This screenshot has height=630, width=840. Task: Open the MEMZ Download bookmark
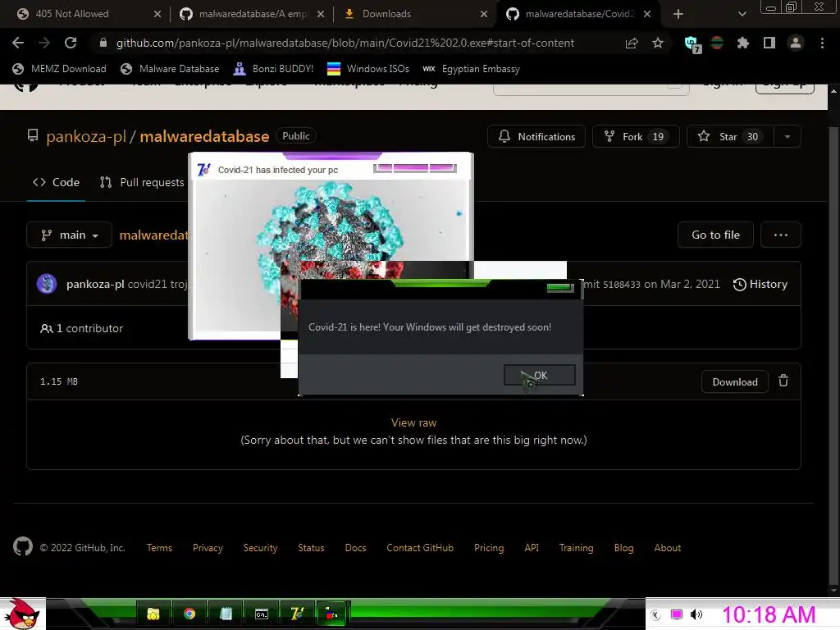[x=60, y=69]
